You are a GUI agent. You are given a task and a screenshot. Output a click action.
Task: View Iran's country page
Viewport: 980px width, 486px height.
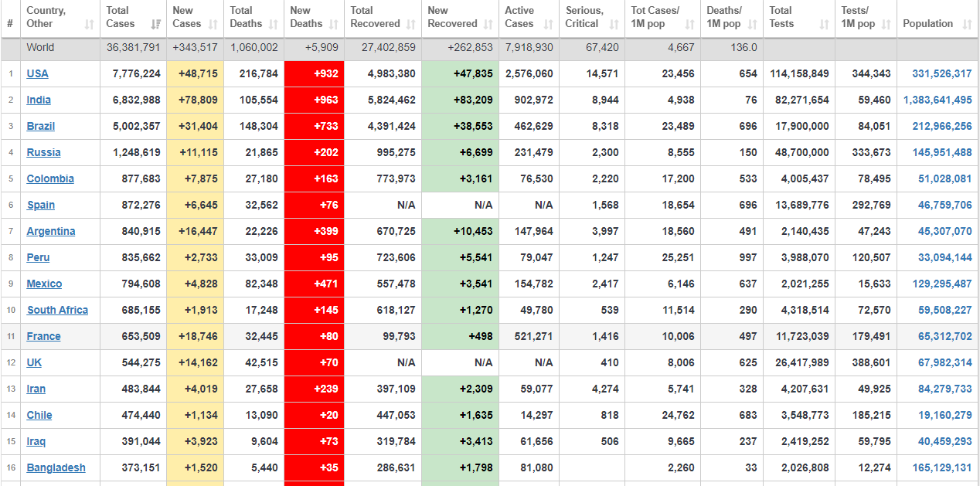pos(36,389)
